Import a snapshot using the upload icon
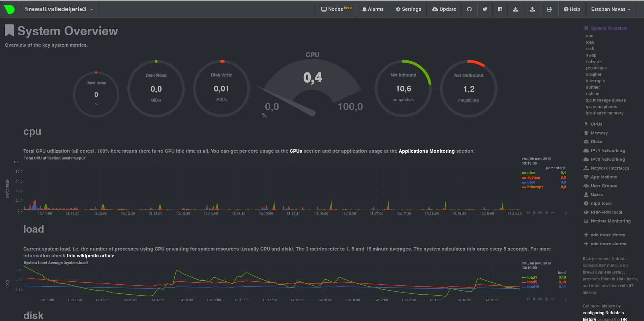The height and width of the screenshot is (321, 644). [532, 9]
